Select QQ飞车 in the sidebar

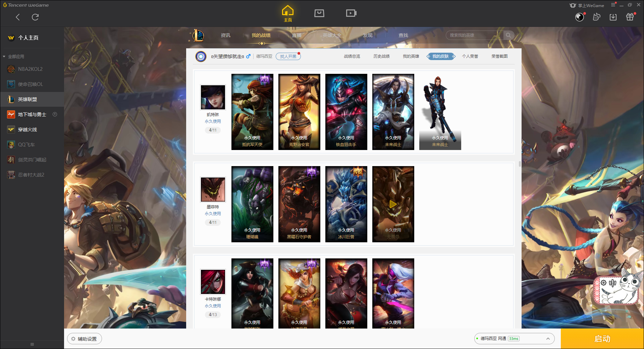click(x=32, y=145)
